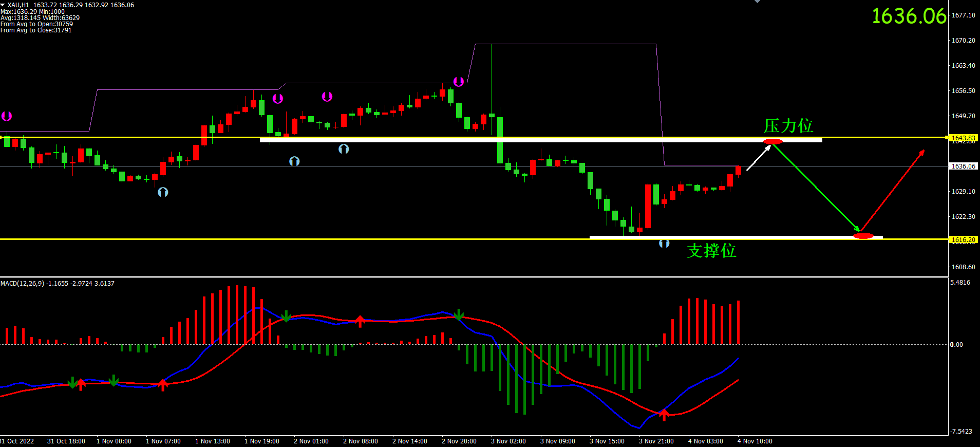980x447 pixels.
Task: Click the triangle dropdown beside XAU,H1 symbol
Action: (x=3, y=5)
